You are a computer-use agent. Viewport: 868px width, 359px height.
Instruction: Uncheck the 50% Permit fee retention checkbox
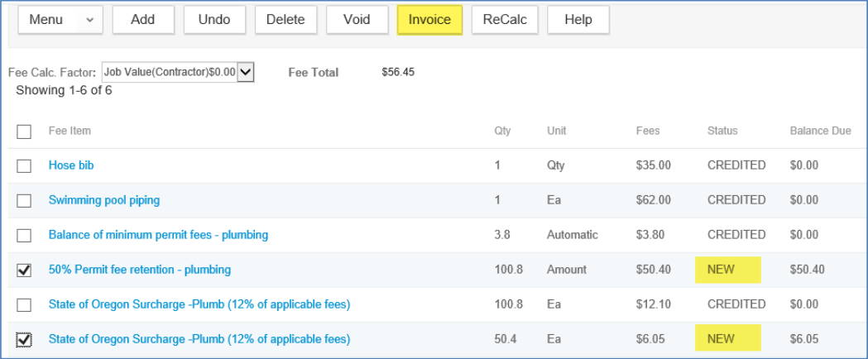[x=24, y=270]
